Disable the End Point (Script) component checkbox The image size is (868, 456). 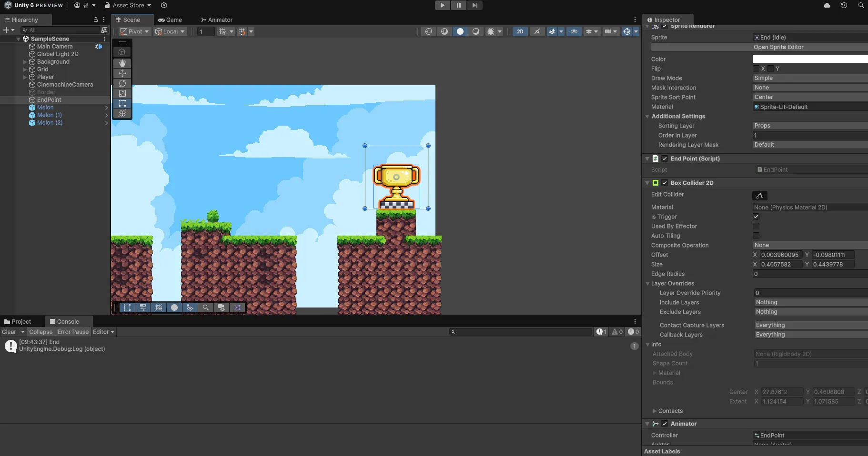665,159
